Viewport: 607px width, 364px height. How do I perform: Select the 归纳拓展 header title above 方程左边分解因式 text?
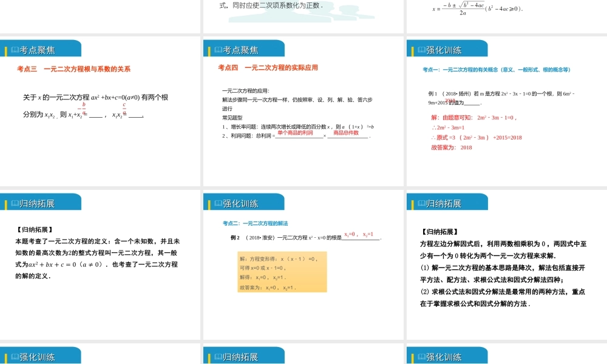click(x=444, y=203)
